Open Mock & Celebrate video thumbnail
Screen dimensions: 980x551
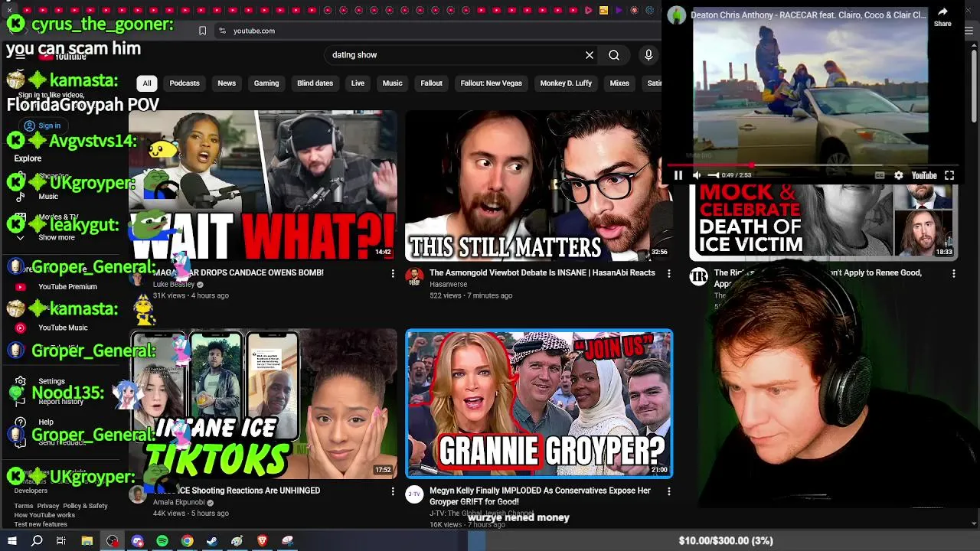point(823,222)
